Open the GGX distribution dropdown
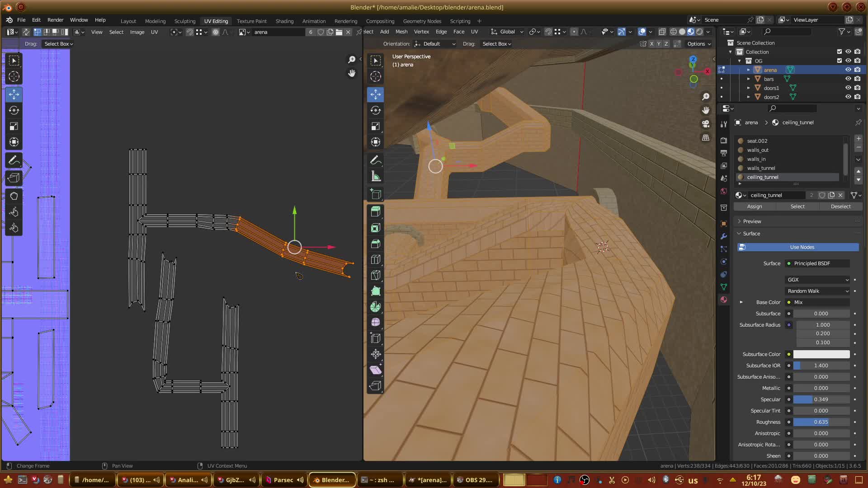This screenshot has height=488, width=868. tap(817, 280)
